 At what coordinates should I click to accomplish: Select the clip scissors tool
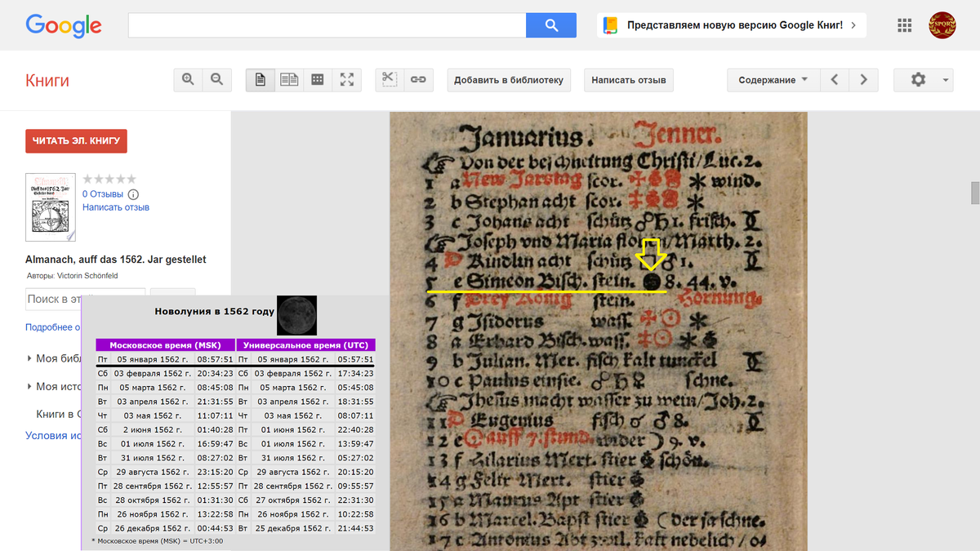(x=390, y=79)
